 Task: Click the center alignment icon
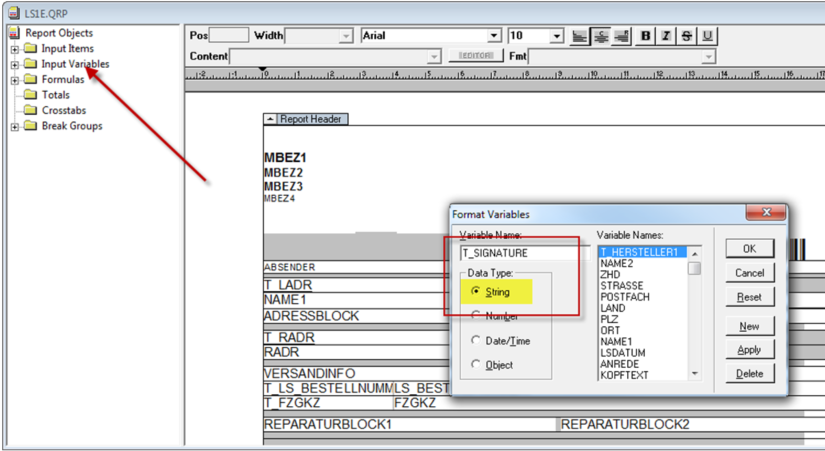(601, 36)
